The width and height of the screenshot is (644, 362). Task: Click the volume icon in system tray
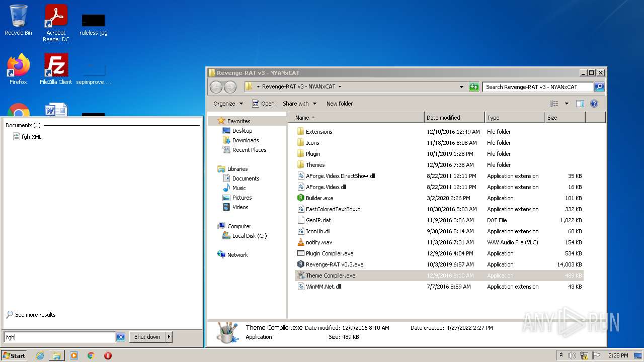[572, 355]
